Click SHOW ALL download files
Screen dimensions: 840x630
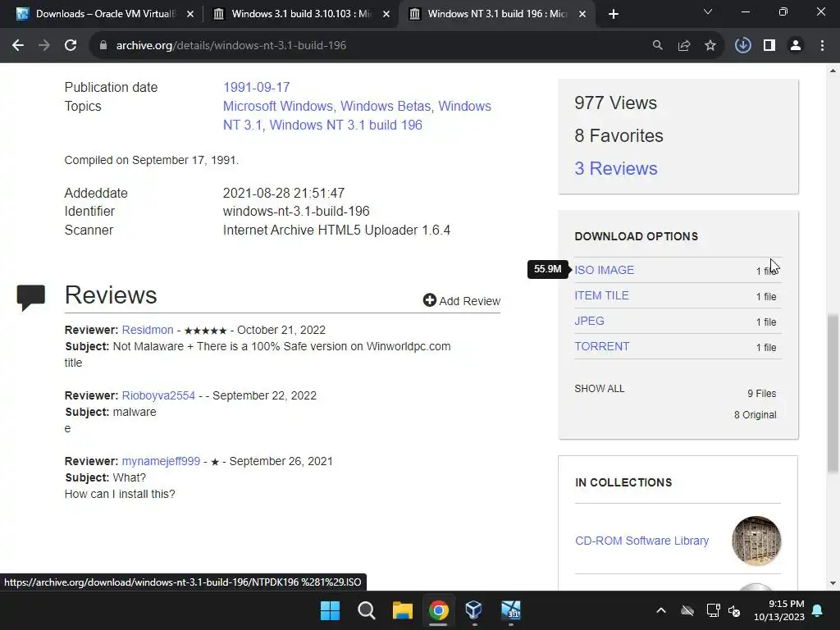(600, 389)
